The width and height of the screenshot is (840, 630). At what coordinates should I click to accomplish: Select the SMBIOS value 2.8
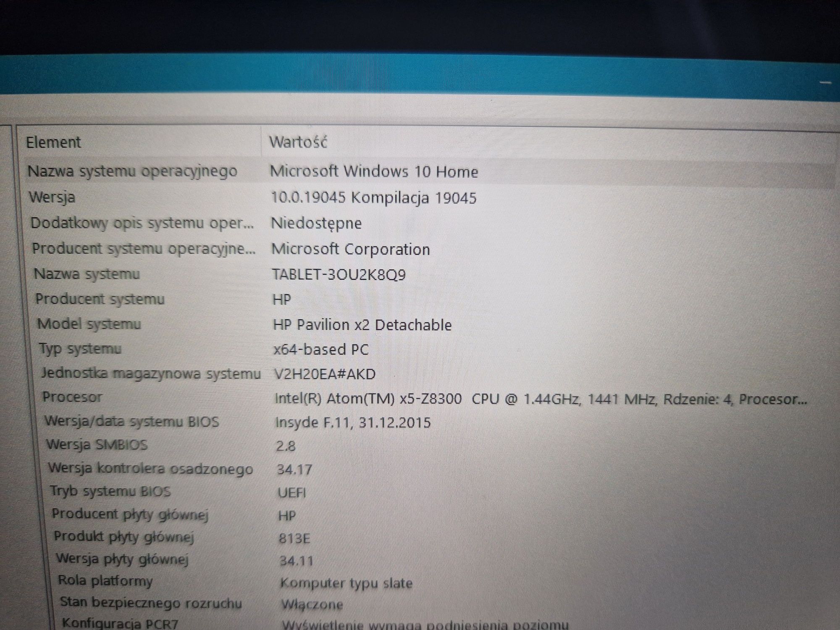[x=286, y=446]
